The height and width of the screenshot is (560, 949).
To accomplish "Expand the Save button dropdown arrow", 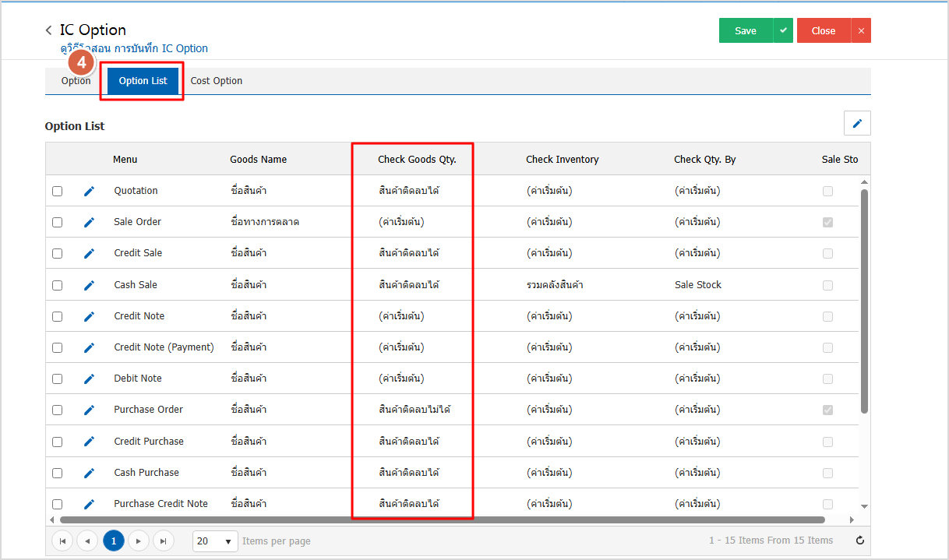I will coord(783,30).
